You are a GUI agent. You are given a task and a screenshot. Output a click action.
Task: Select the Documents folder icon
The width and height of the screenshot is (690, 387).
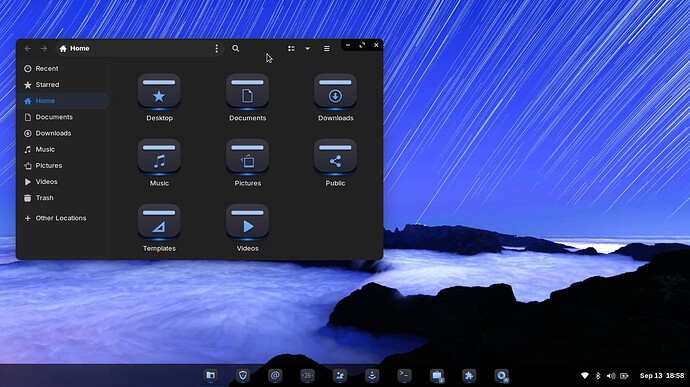[247, 92]
